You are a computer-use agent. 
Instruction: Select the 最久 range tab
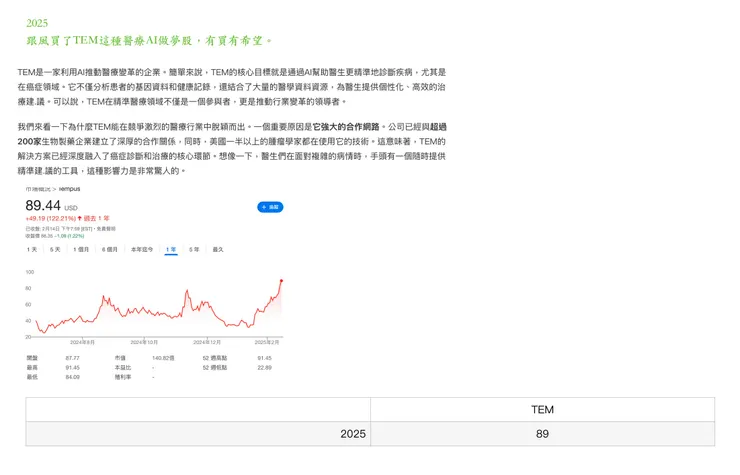click(218, 249)
